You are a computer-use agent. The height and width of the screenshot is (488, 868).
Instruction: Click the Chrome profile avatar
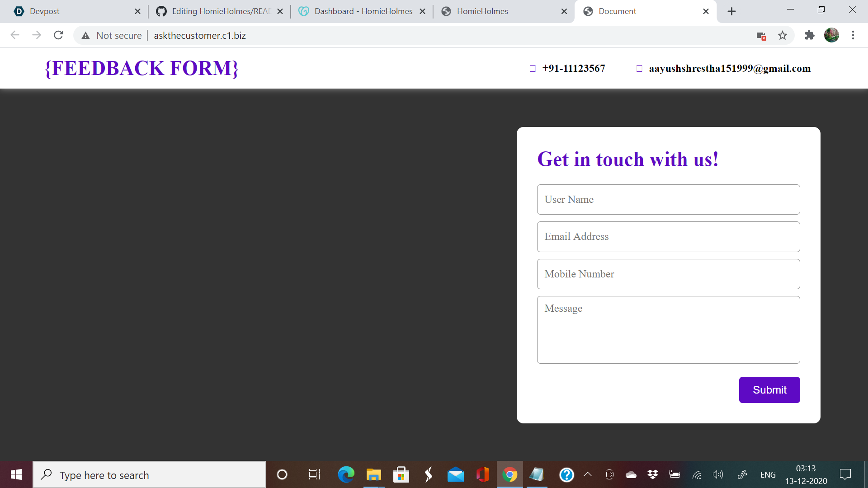click(x=831, y=35)
